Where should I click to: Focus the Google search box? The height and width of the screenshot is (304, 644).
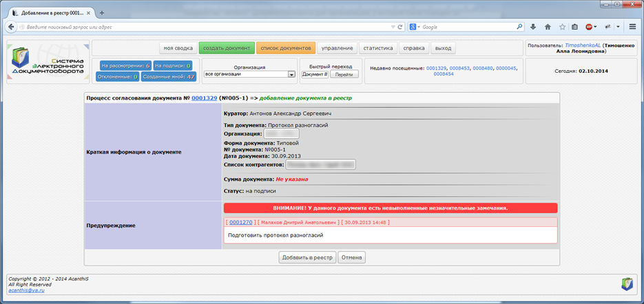468,27
